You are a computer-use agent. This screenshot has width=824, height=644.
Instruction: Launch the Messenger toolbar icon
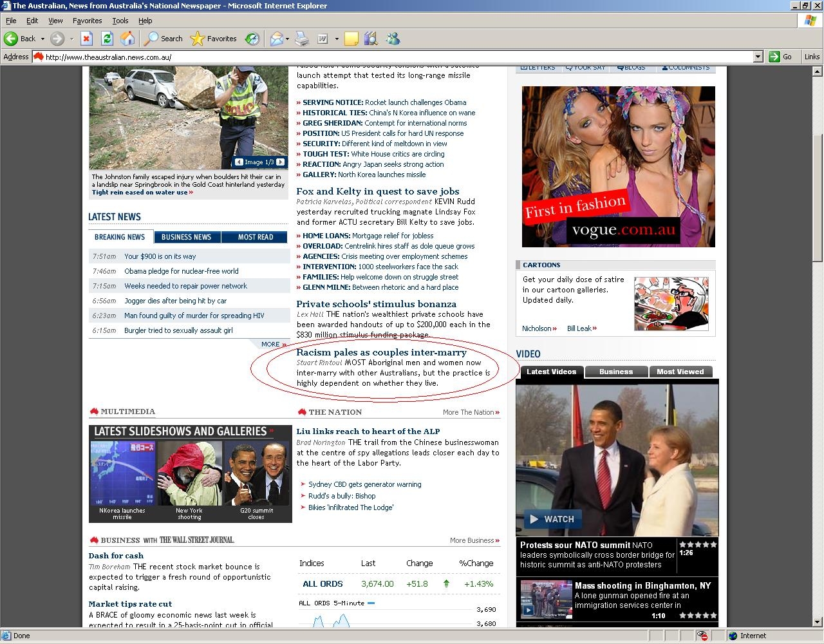(x=393, y=39)
